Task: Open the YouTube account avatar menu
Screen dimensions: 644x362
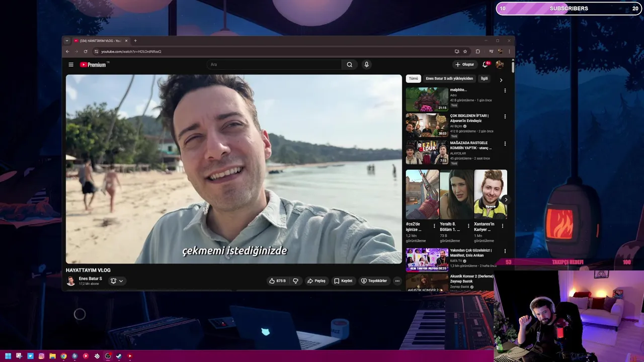Action: pyautogui.click(x=500, y=64)
